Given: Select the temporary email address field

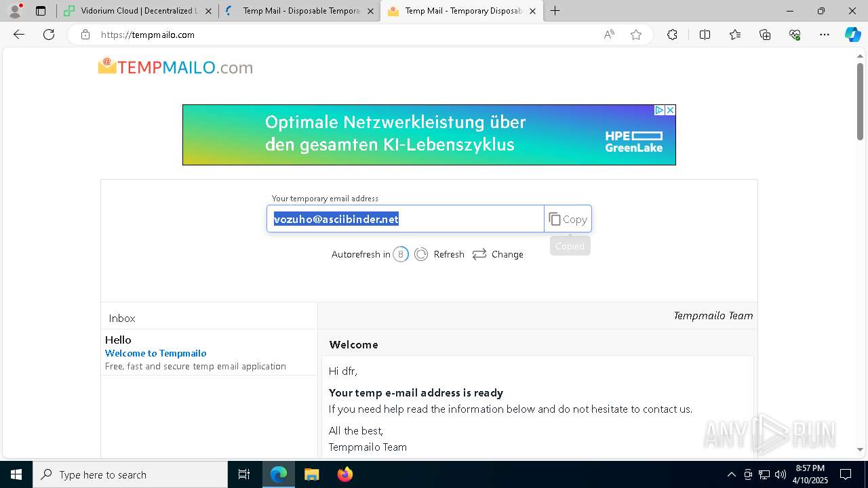Looking at the screenshot, I should (406, 219).
